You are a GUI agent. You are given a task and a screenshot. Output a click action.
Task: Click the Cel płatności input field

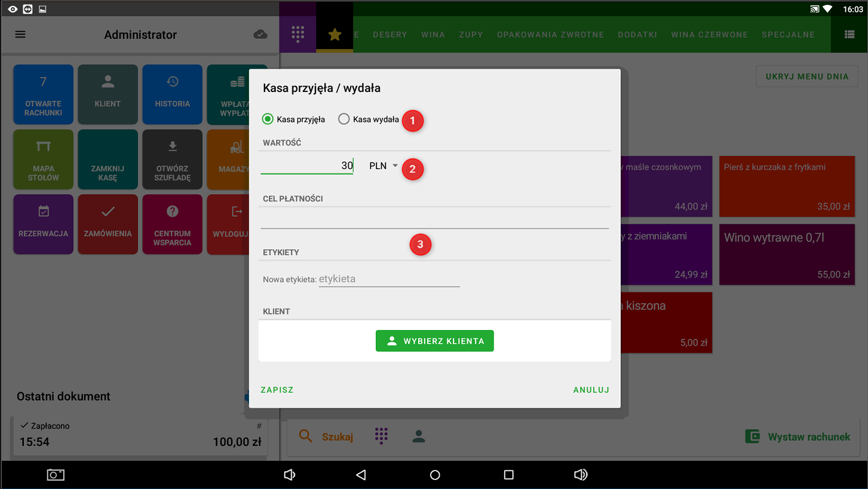click(434, 219)
